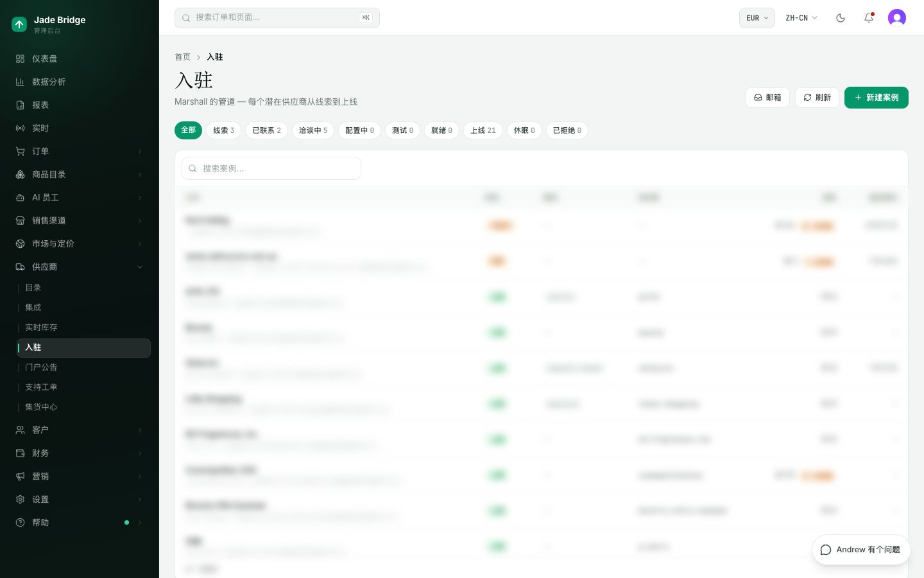Viewport: 924px width, 578px height.
Task: Click the 仪表盘 dashboard icon
Action: (x=20, y=58)
